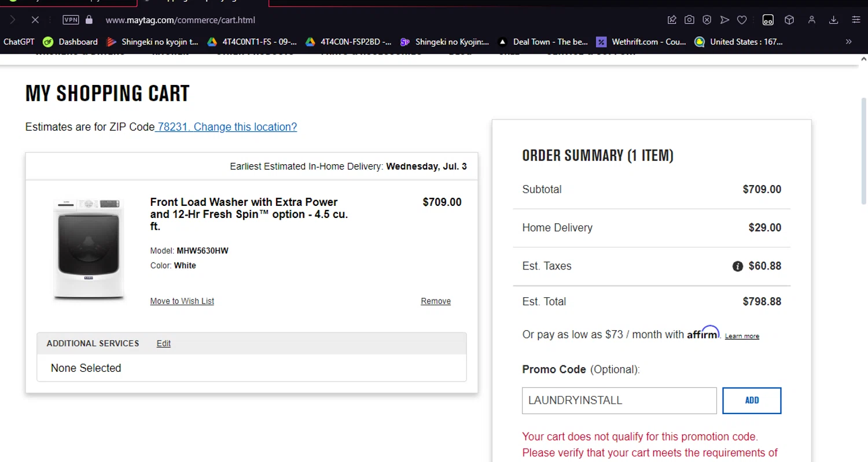Viewport: 868px width, 462px height.
Task: Toggle the VPN badge in address bar
Action: tap(71, 20)
